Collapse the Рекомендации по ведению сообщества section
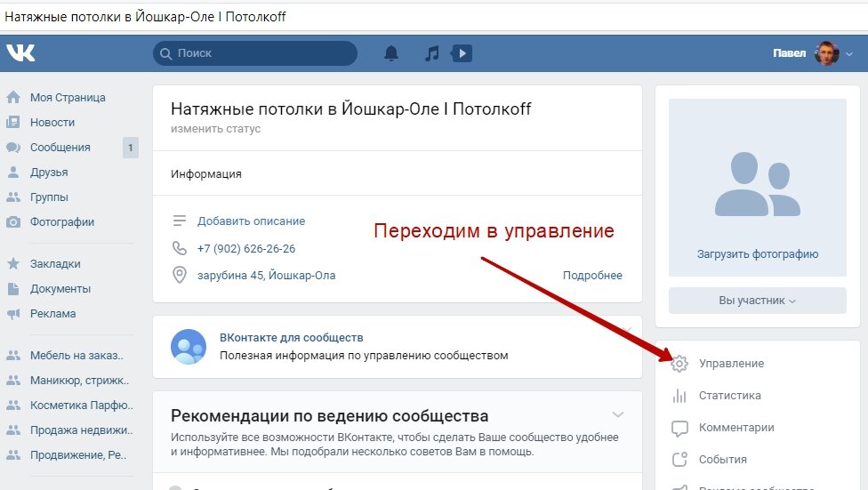This screenshot has width=868, height=490. (618, 414)
